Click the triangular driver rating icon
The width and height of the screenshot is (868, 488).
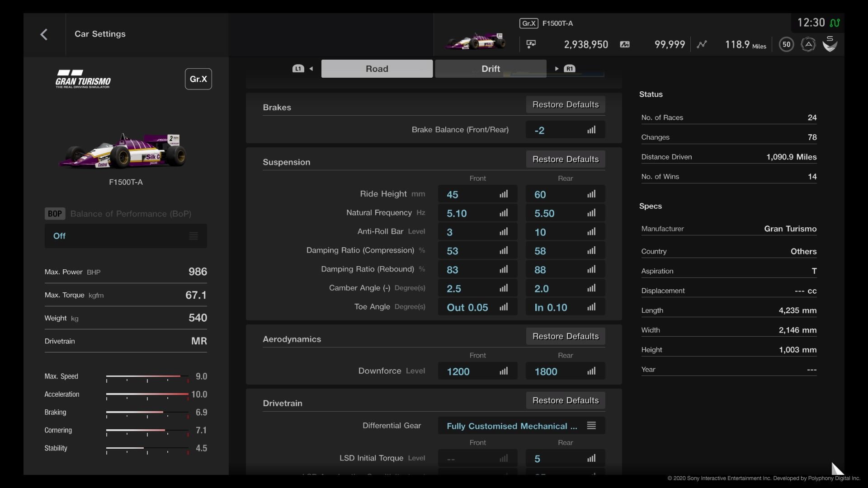[808, 44]
